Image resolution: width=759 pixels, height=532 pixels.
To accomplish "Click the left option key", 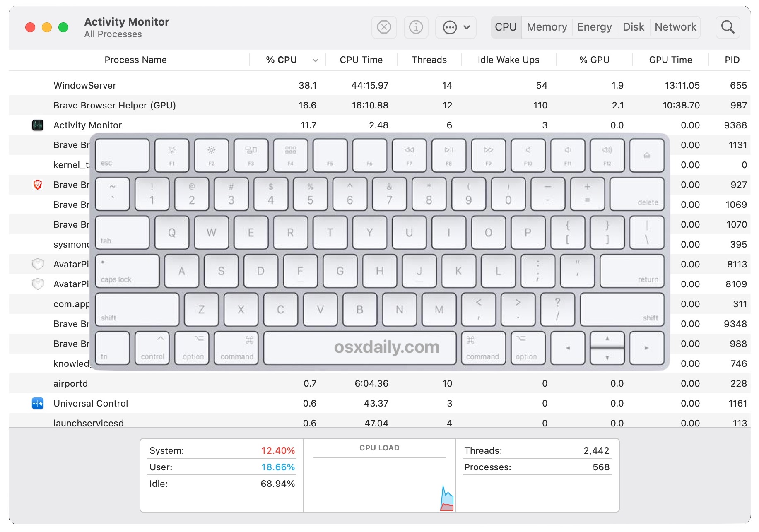I will [x=192, y=348].
